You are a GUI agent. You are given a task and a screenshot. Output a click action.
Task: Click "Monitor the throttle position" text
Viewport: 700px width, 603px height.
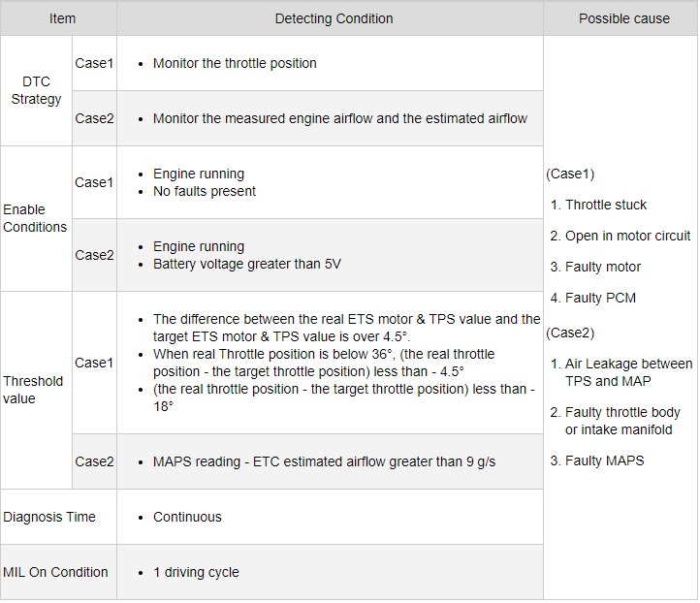(x=235, y=63)
